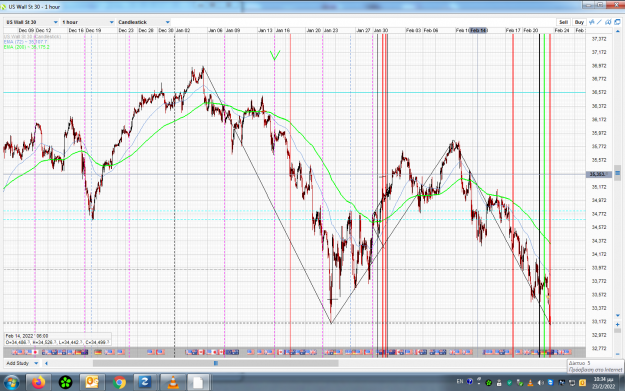Click the current price label 35,363

pos(598,174)
